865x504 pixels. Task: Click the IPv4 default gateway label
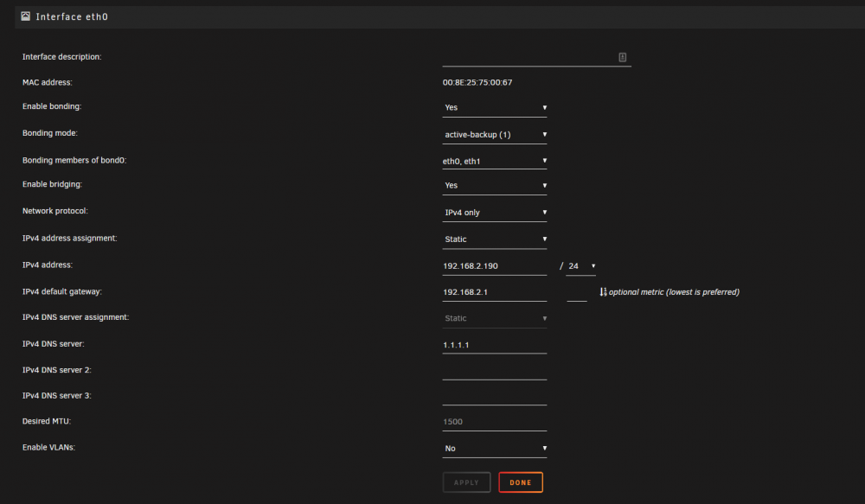click(61, 291)
